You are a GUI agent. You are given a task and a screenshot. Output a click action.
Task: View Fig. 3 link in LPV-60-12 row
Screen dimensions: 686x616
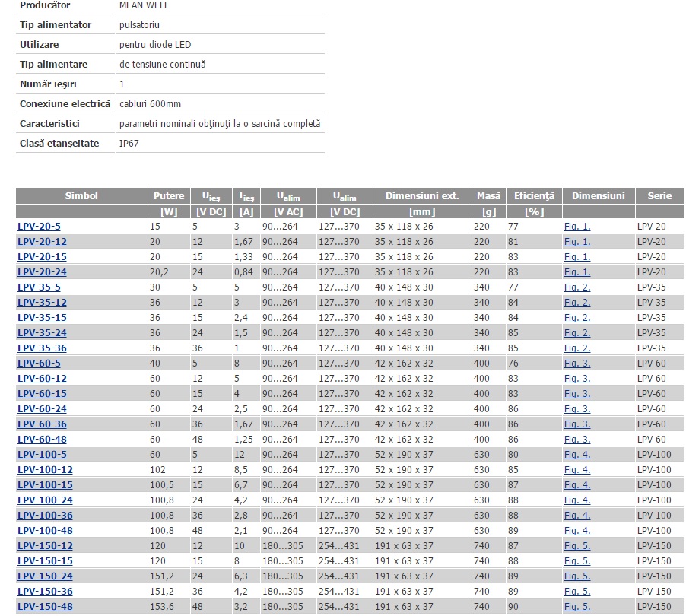576,379
